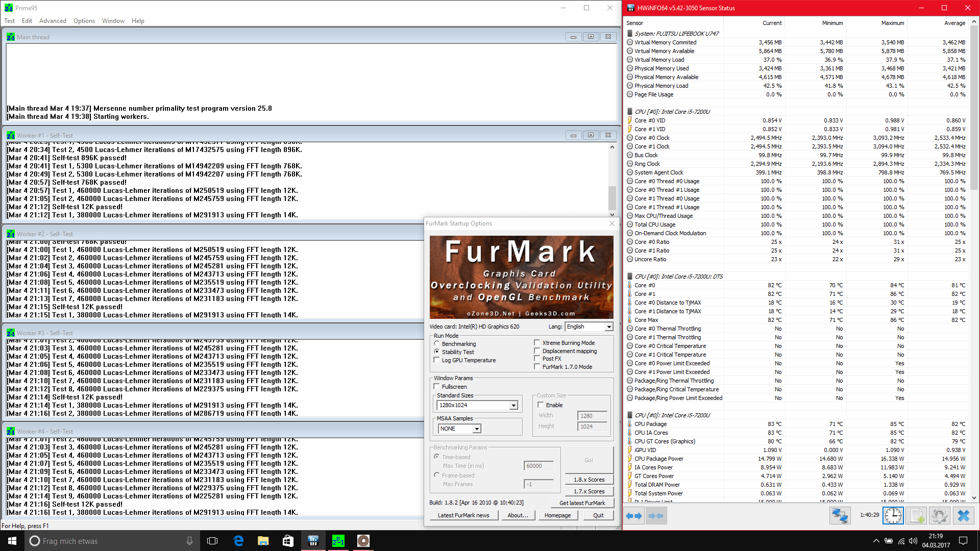Open HWiNFO network remote monitoring icon

(840, 516)
